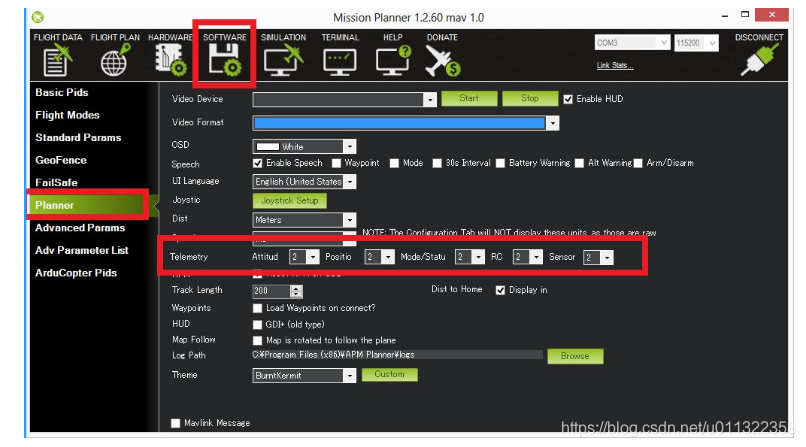Viewport: 806px width, 447px height.
Task: Open the Donate plane icon
Action: tap(442, 61)
